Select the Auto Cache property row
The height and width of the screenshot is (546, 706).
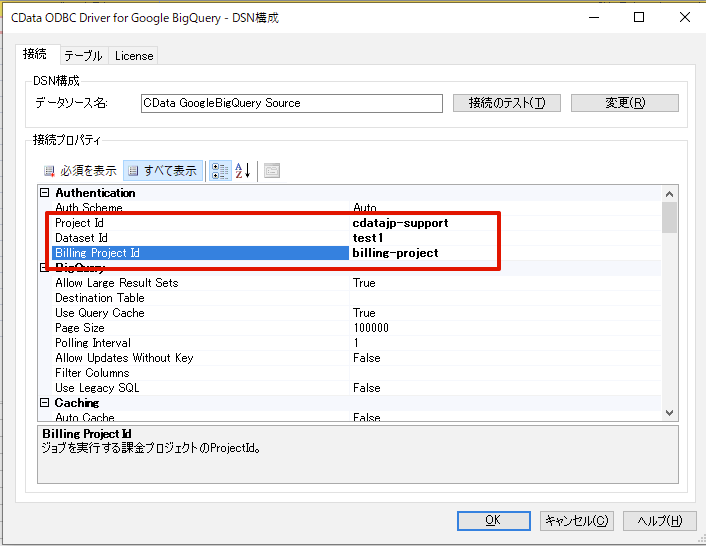tap(356, 417)
